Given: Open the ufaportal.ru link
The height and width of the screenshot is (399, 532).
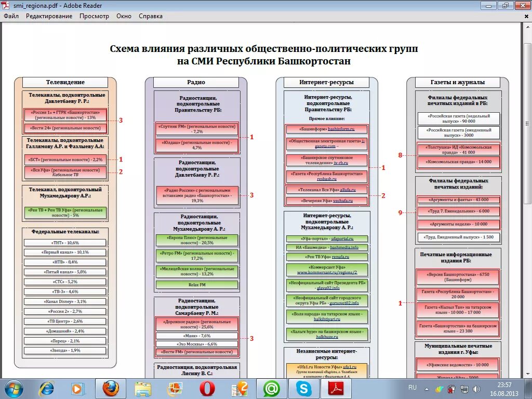Looking at the screenshot, I should [x=342, y=238].
